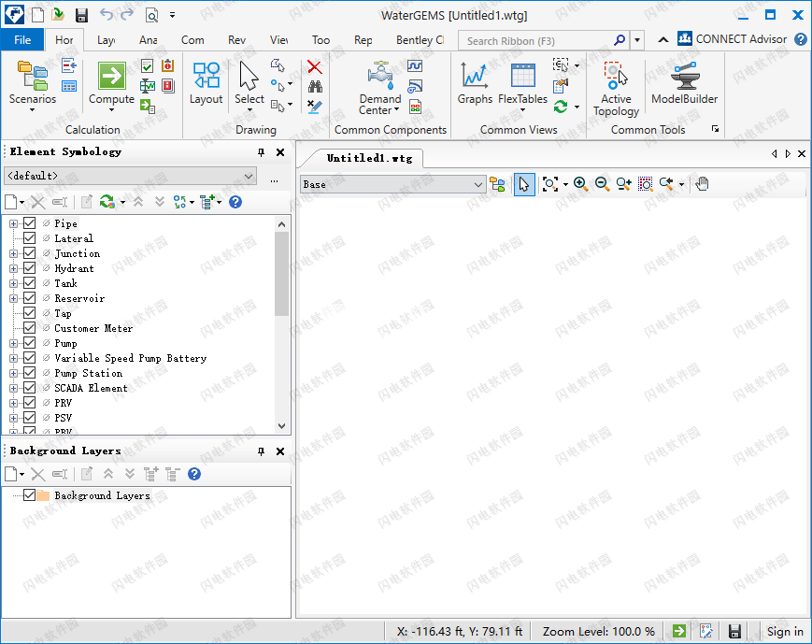
Task: Open the <default> symbology dropdown
Action: click(x=130, y=176)
